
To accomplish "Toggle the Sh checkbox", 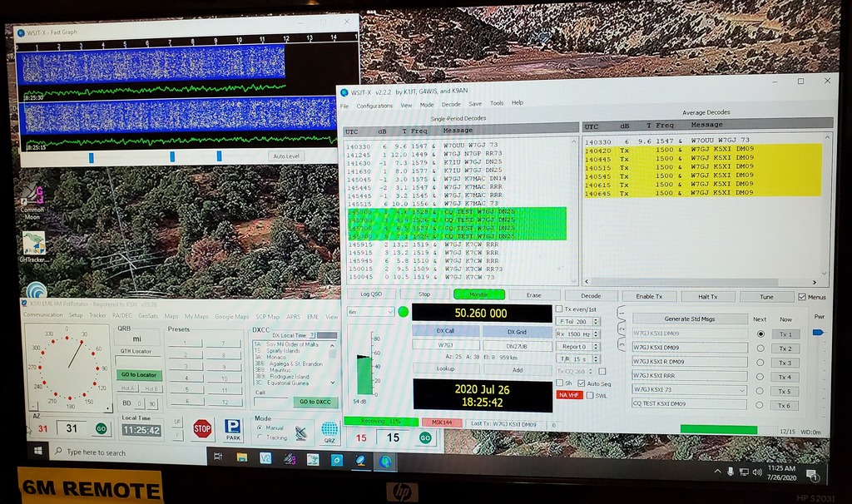I will 559,383.
